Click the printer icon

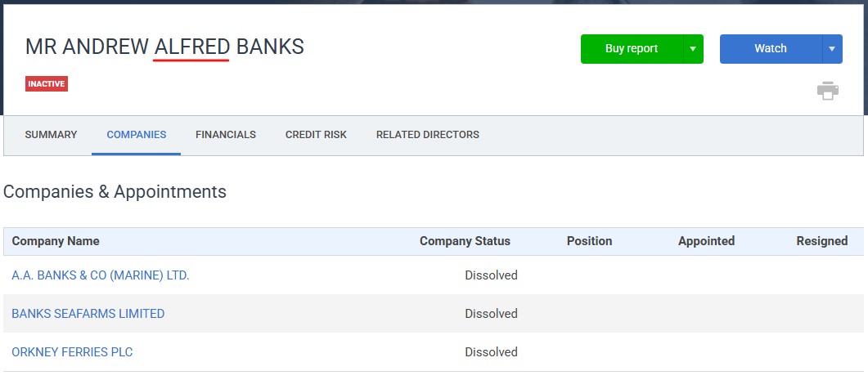(828, 91)
